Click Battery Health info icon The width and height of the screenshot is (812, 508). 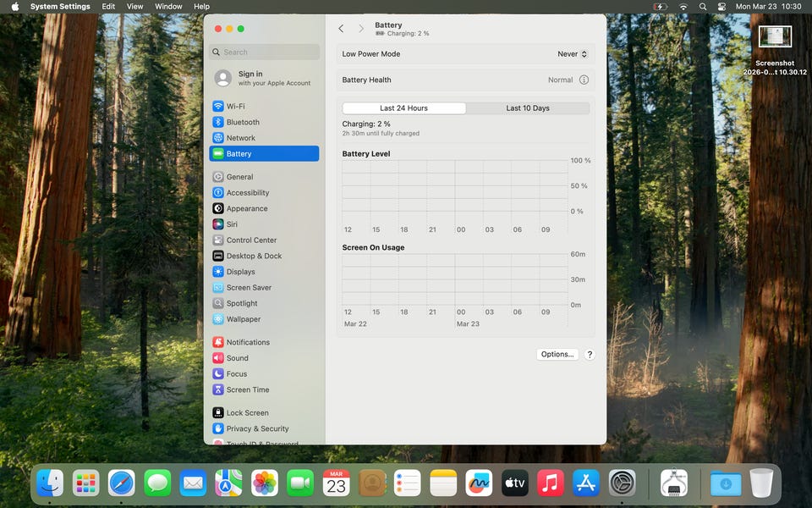[584, 80]
